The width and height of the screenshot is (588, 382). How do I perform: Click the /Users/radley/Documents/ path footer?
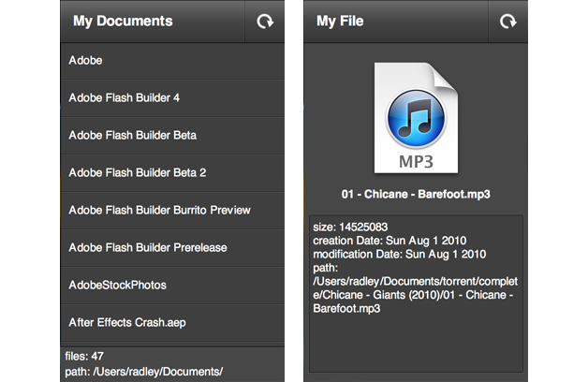coord(143,372)
